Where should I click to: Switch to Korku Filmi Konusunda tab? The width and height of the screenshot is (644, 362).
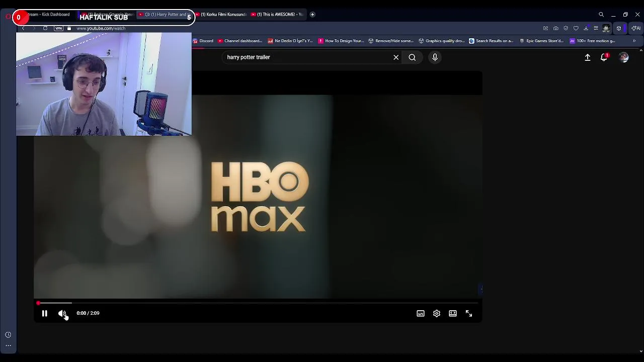coord(221,15)
